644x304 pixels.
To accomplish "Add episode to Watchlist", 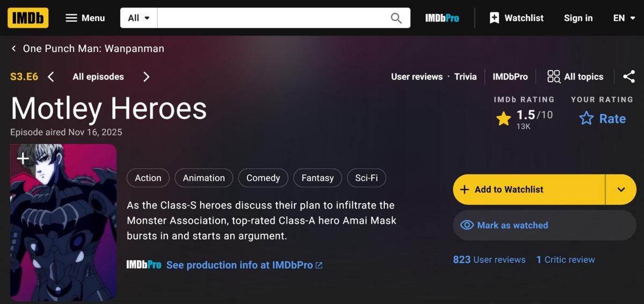I will pyautogui.click(x=529, y=189).
